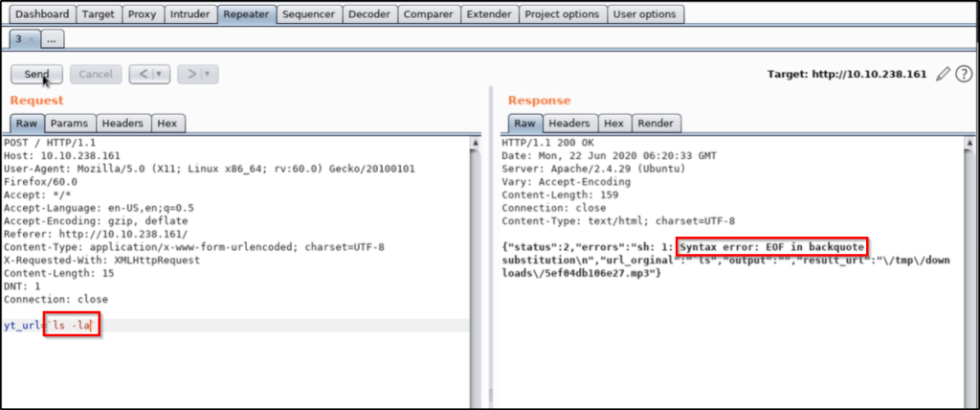The height and width of the screenshot is (410, 980).
Task: Click the Cancel button
Action: (95, 74)
